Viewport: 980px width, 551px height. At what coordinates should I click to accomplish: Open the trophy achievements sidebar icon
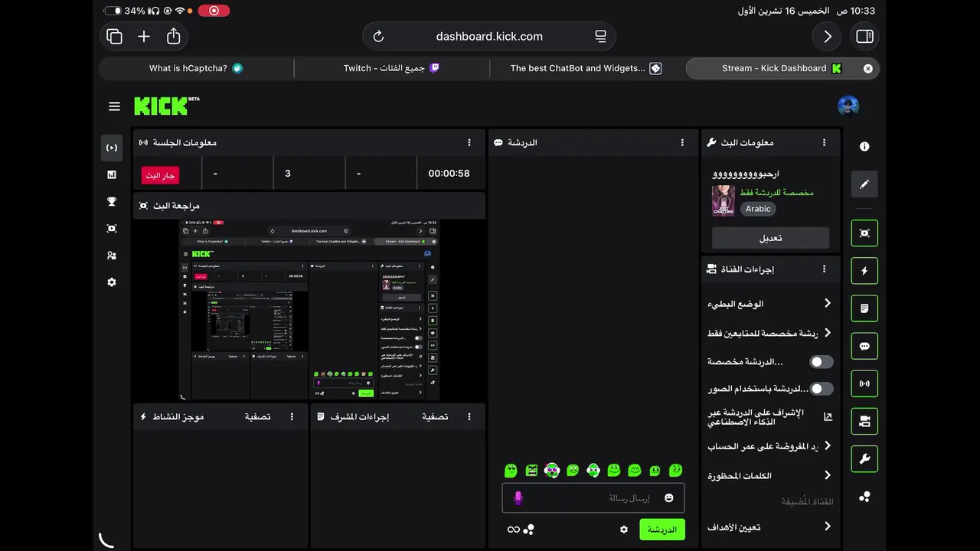click(112, 202)
